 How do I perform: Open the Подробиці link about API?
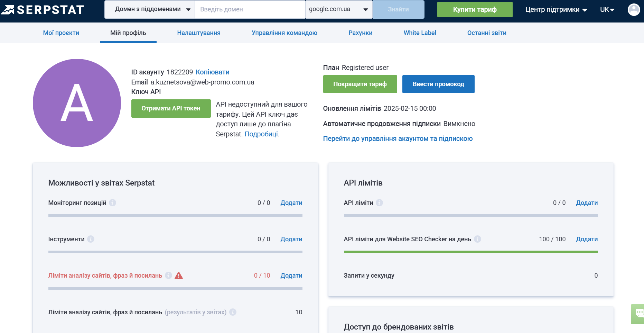pyautogui.click(x=261, y=134)
